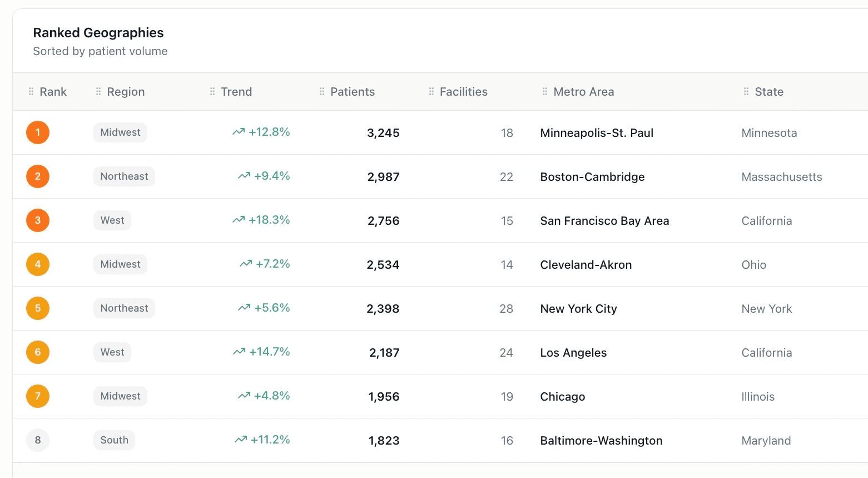Click the Northeast badge for Boston-Cambridge

pos(124,176)
